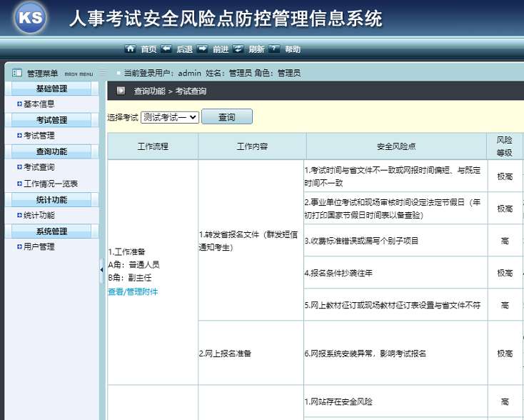This screenshot has height=420, width=524.
Task: Click the KS logo icon
Action: click(30, 17)
